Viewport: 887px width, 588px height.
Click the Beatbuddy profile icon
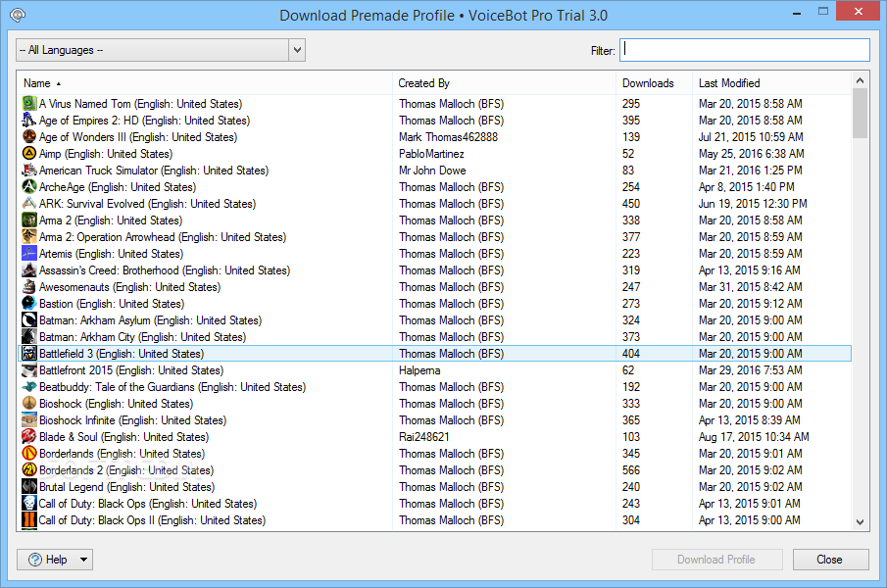pos(29,387)
